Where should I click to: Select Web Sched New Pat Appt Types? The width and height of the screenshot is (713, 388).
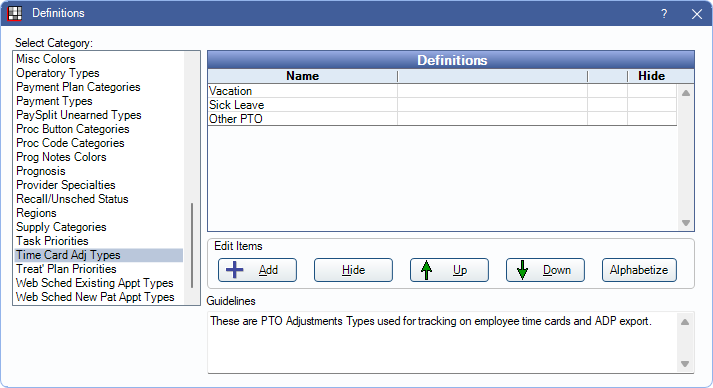[x=99, y=297]
